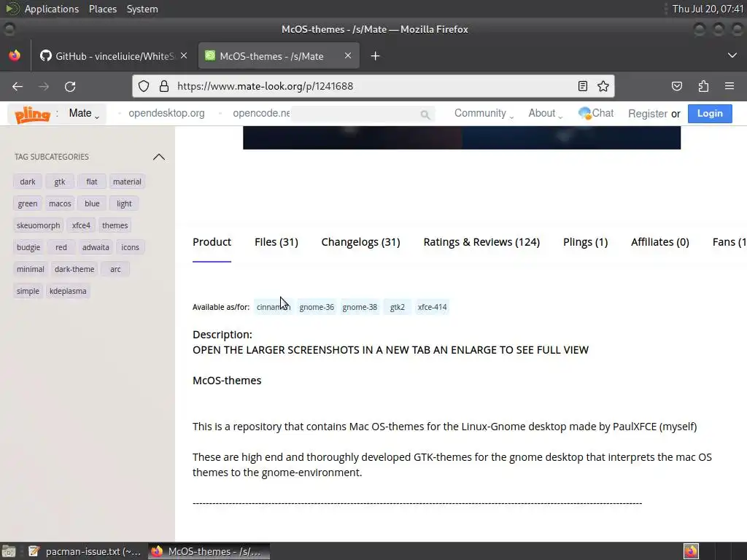Screen dimensions: 747x560
Task: Open the Chat bubble link
Action: pyautogui.click(x=596, y=113)
